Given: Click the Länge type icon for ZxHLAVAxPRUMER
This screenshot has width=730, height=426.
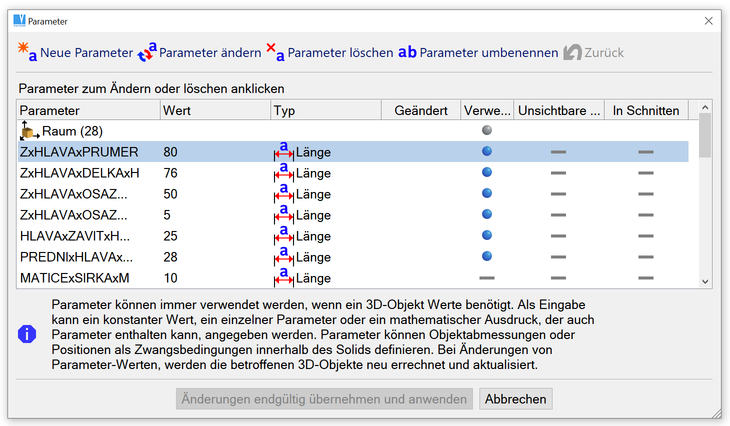Looking at the screenshot, I should (x=284, y=152).
